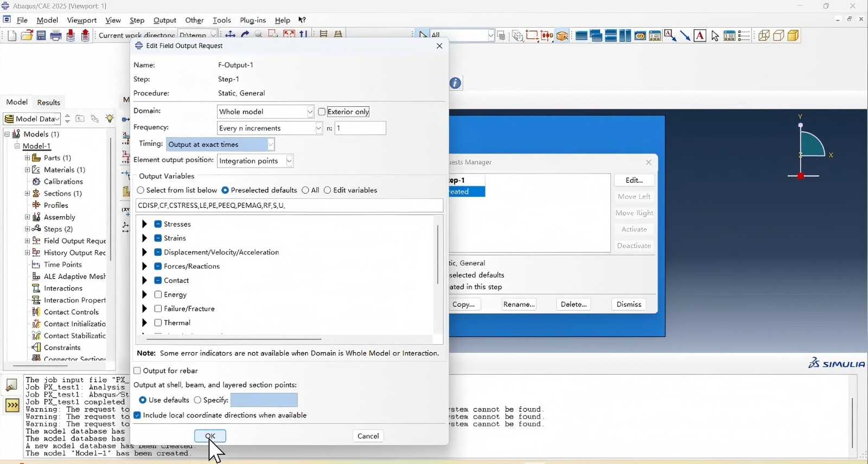Screen dimensions: 868x464
Task: Enable the Exterior only checkbox
Action: point(322,112)
